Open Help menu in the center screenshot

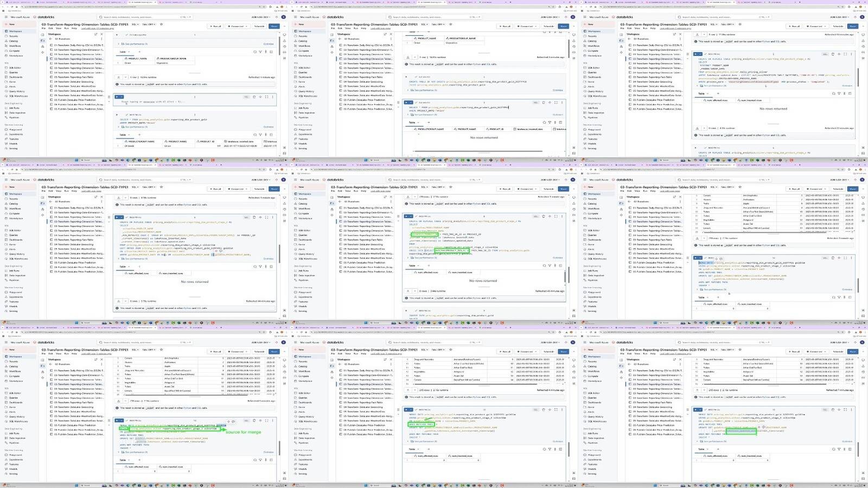(x=363, y=191)
